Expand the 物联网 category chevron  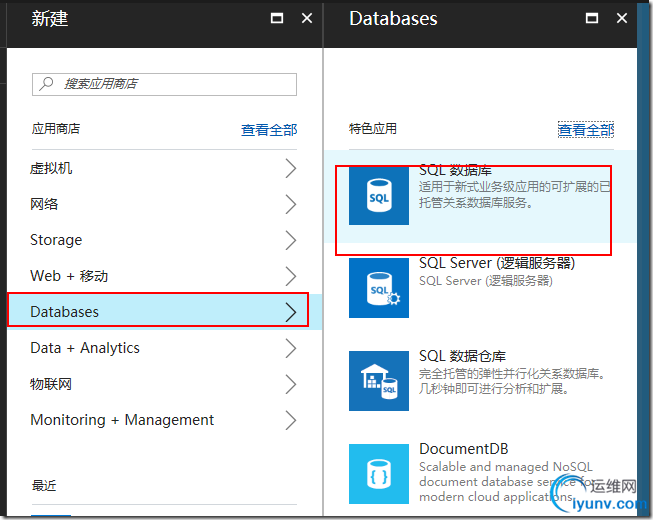[x=291, y=384]
